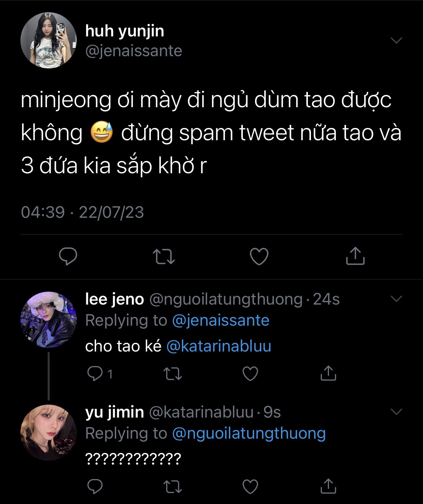Reply to yu jimin's question marks tweet
The width and height of the screenshot is (423, 504).
pyautogui.click(x=95, y=486)
